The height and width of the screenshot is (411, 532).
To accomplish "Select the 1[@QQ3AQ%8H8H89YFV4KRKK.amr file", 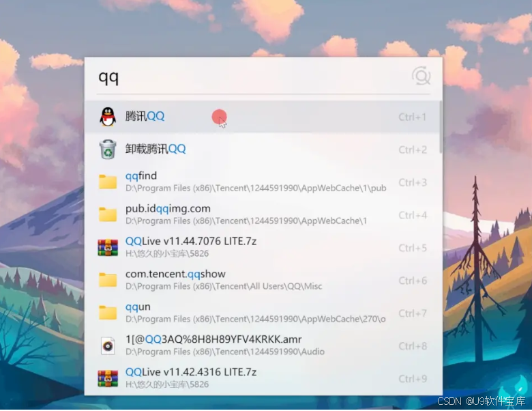I will coord(263,345).
